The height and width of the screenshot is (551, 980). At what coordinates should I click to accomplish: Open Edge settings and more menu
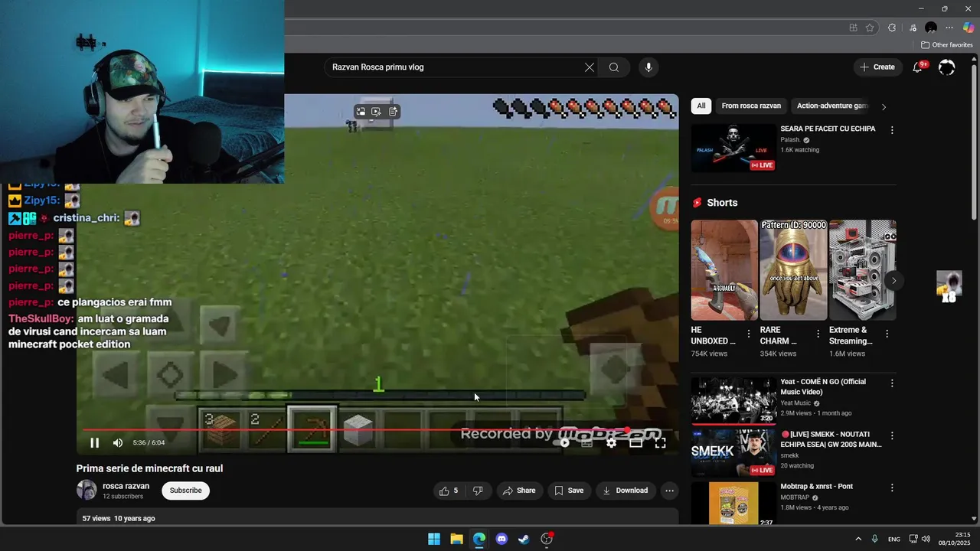tap(949, 28)
